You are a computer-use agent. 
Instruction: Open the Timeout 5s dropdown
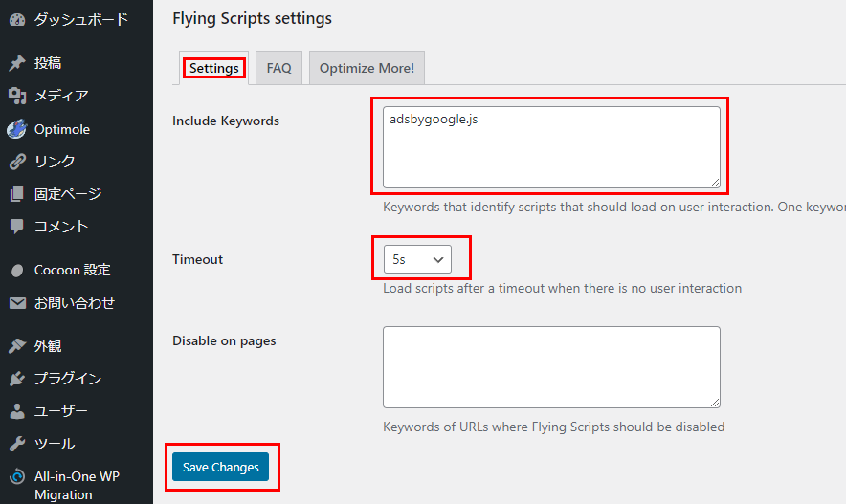[417, 259]
